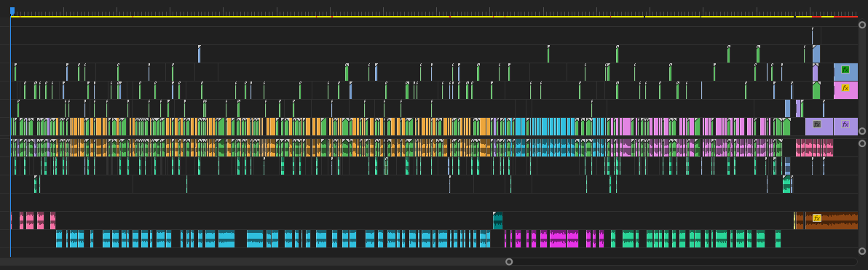Select the tall blue video clip above the purple clip
The width and height of the screenshot is (868, 270).
pyautogui.click(x=816, y=54)
